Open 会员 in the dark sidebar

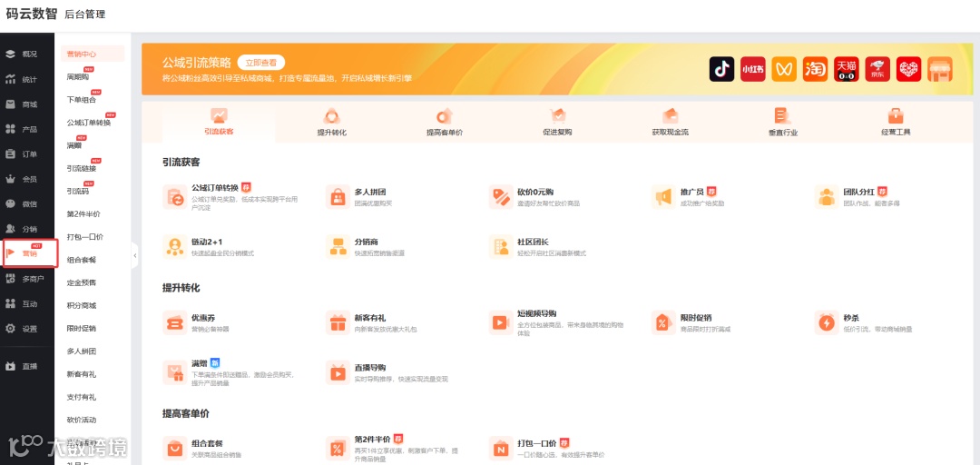click(x=21, y=179)
